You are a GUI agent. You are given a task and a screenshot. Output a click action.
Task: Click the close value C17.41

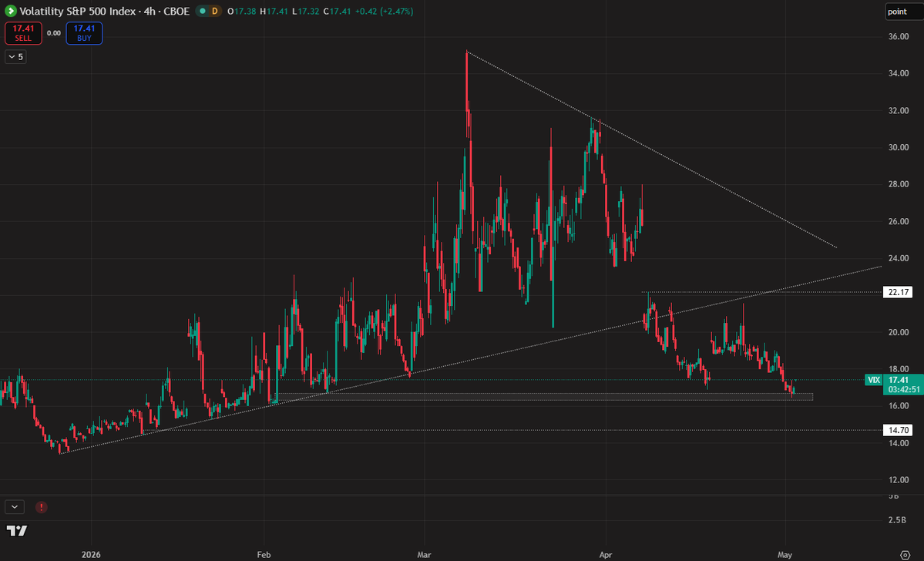[337, 12]
